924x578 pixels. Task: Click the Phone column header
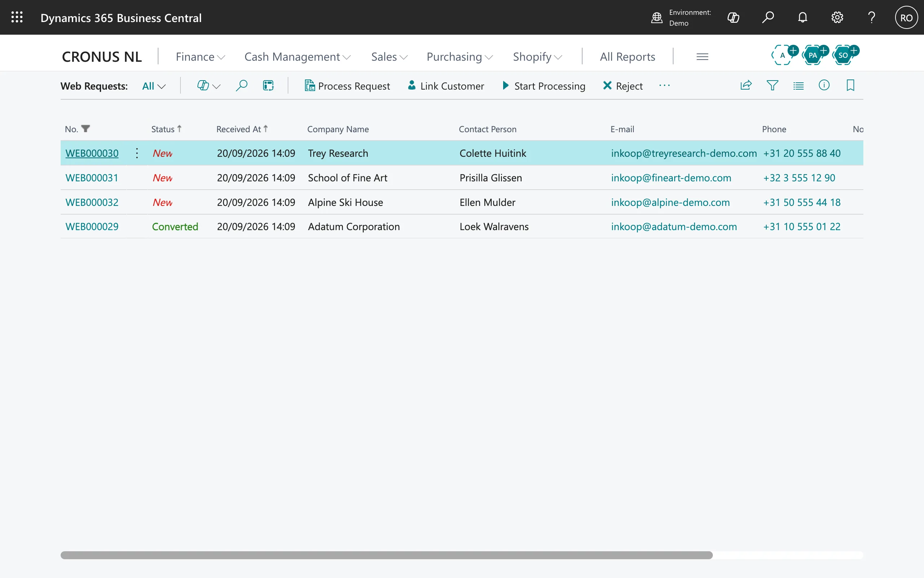[x=774, y=129]
